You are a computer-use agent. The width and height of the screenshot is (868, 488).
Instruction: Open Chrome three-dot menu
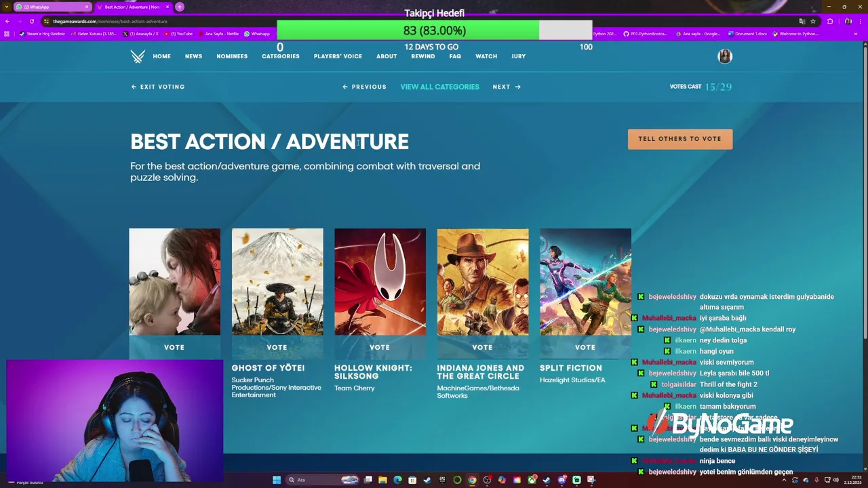(861, 21)
